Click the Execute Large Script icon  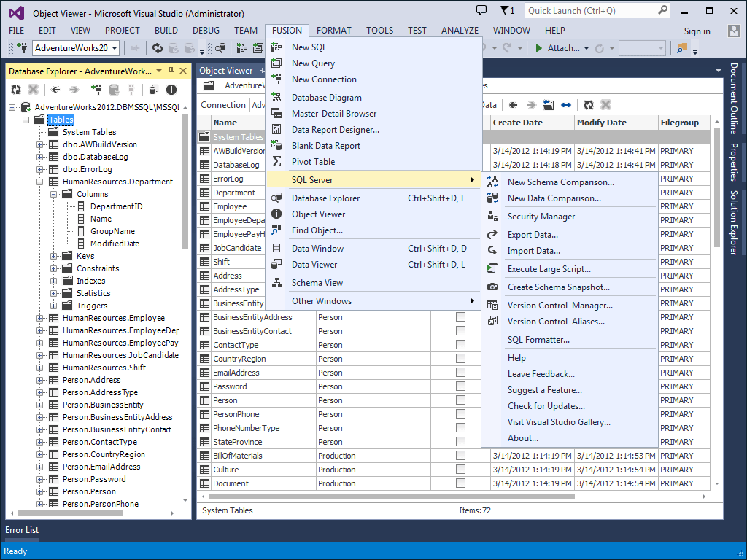tap(492, 268)
